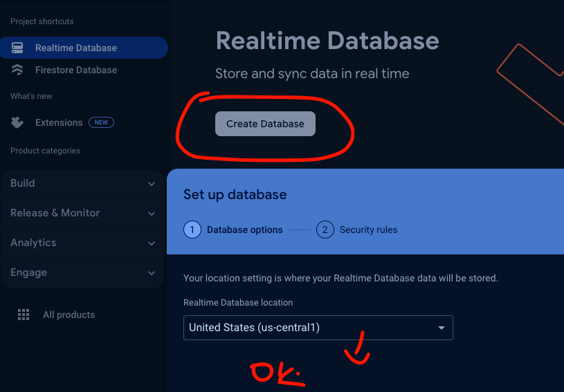Click the chevron next to Engage

[x=152, y=273]
